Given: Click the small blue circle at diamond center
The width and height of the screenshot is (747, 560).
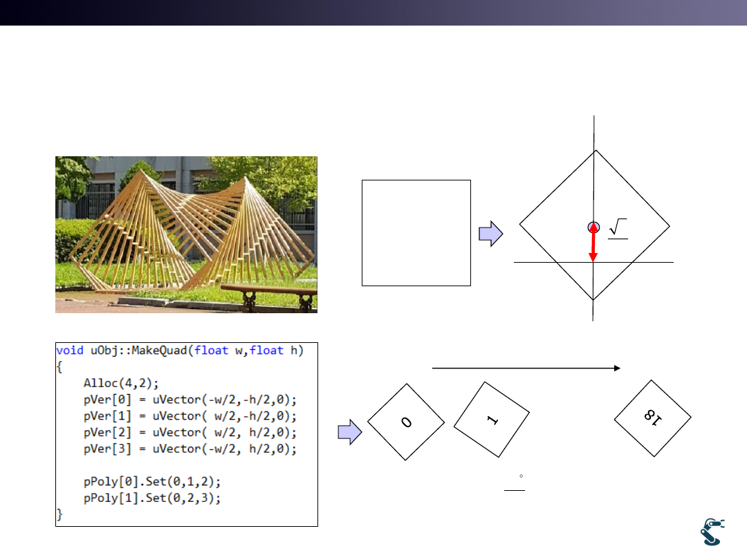Looking at the screenshot, I should (593, 226).
